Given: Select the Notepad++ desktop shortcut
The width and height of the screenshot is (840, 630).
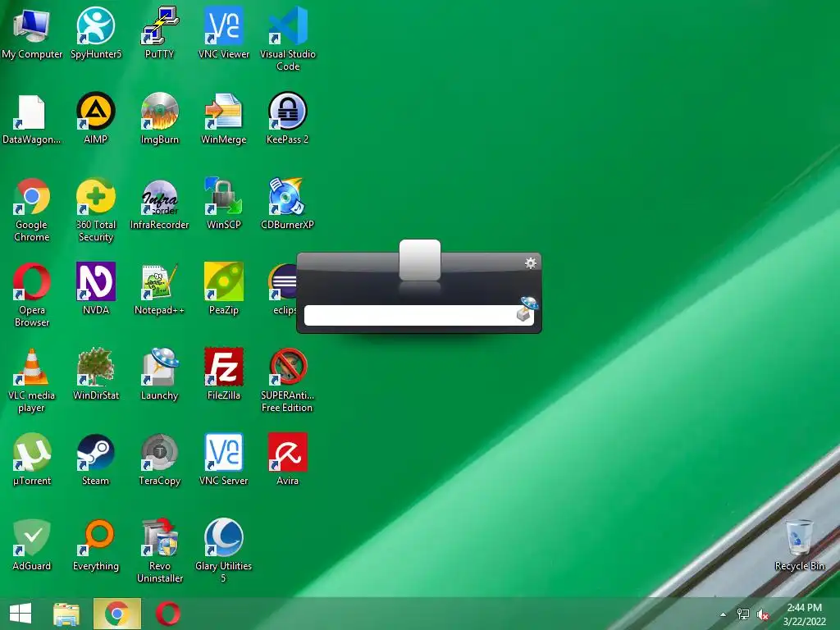Looking at the screenshot, I should [x=160, y=290].
